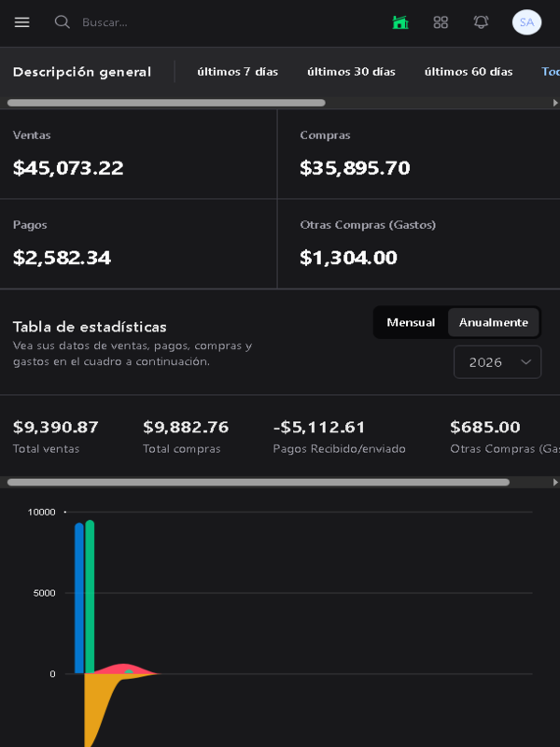Screen dimensions: 560x747
Task: Switch statistics to Anualmente view
Action: pos(493,322)
